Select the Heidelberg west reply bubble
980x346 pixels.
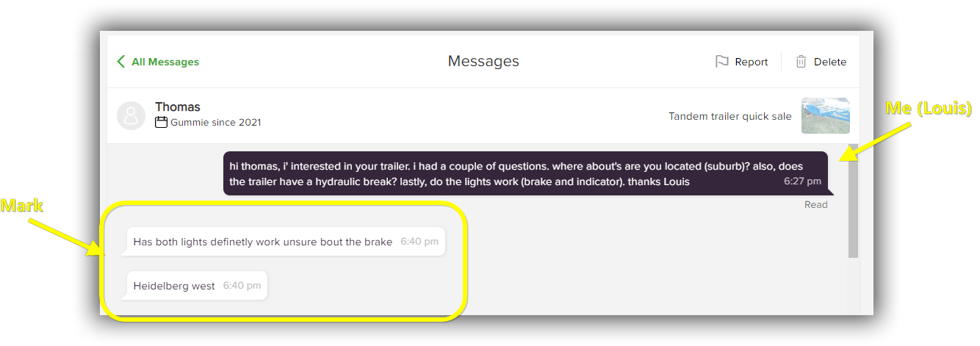(197, 286)
